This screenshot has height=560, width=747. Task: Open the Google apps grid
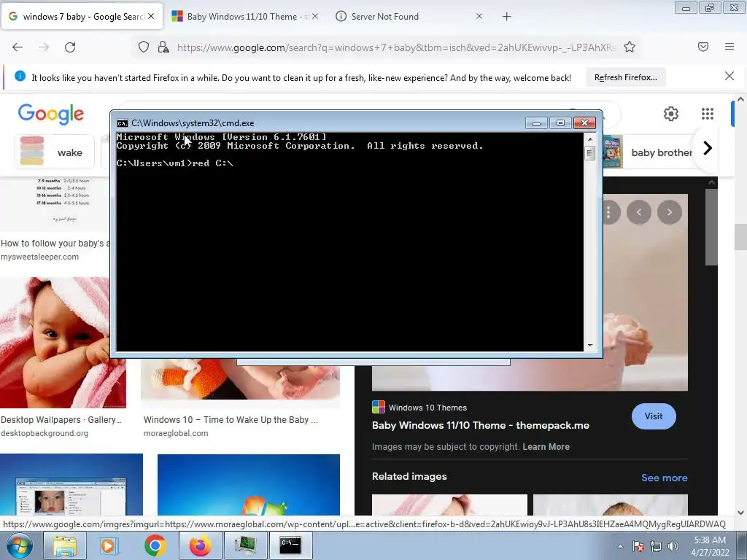click(x=708, y=114)
